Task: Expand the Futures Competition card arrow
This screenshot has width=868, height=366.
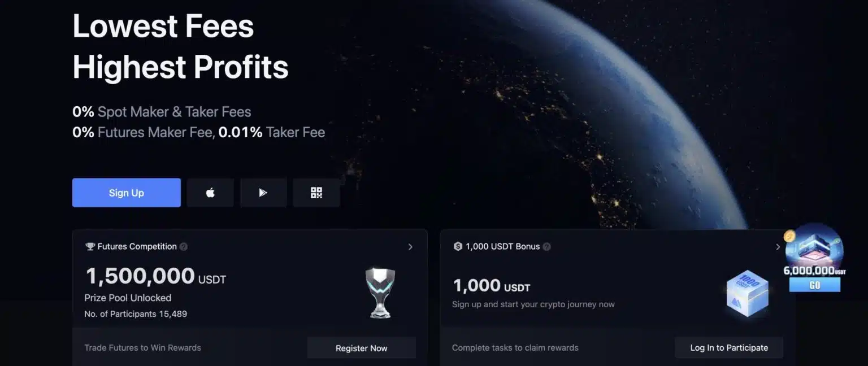Action: (x=410, y=247)
